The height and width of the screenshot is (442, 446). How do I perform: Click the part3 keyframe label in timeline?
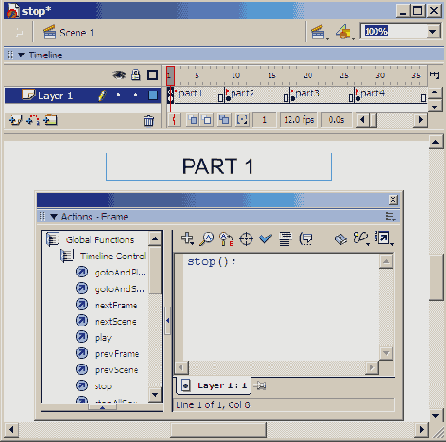pos(307,93)
